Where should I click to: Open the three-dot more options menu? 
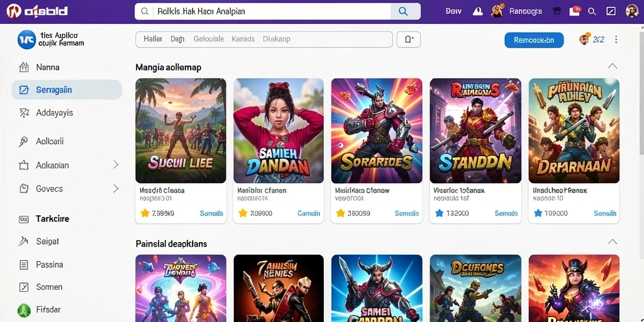tap(616, 40)
